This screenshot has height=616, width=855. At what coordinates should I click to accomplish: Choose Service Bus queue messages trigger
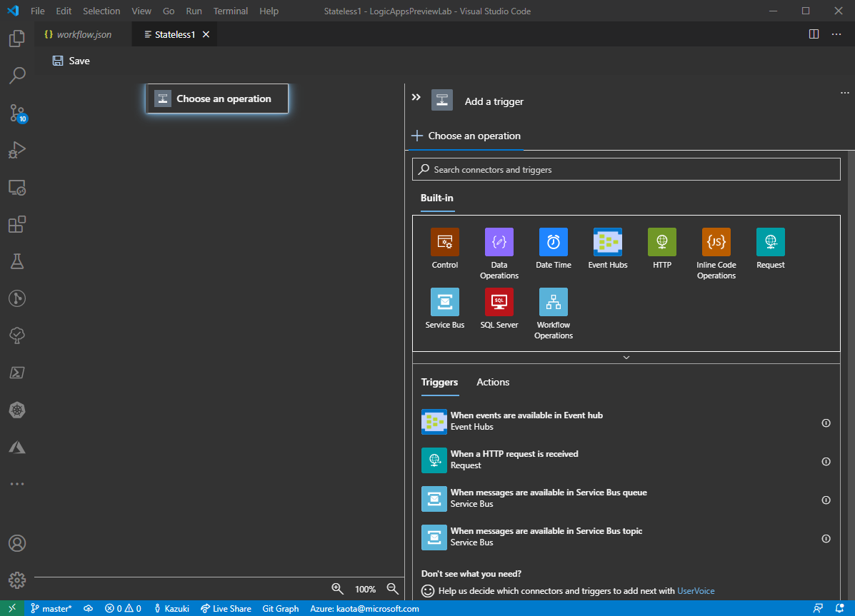[x=626, y=498]
